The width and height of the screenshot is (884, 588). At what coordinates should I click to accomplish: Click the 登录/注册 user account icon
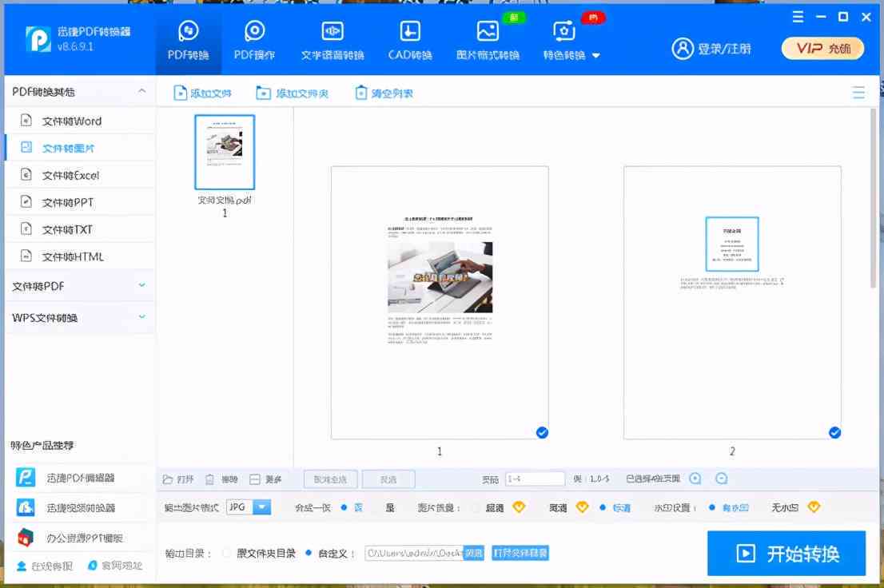(682, 49)
